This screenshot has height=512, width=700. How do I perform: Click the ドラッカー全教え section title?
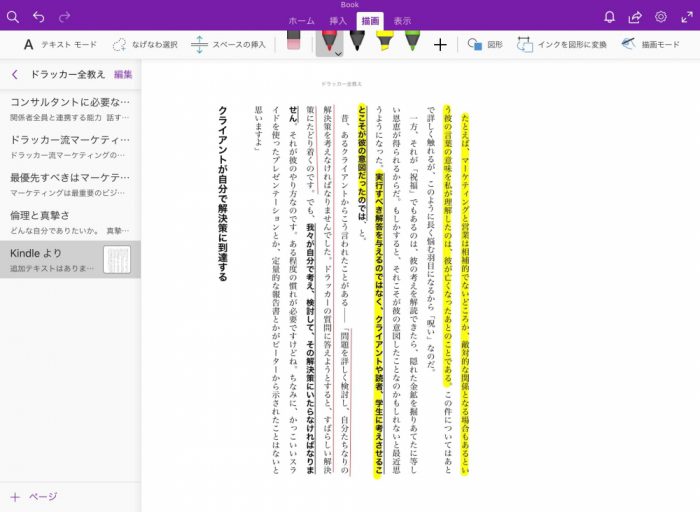coord(67,75)
